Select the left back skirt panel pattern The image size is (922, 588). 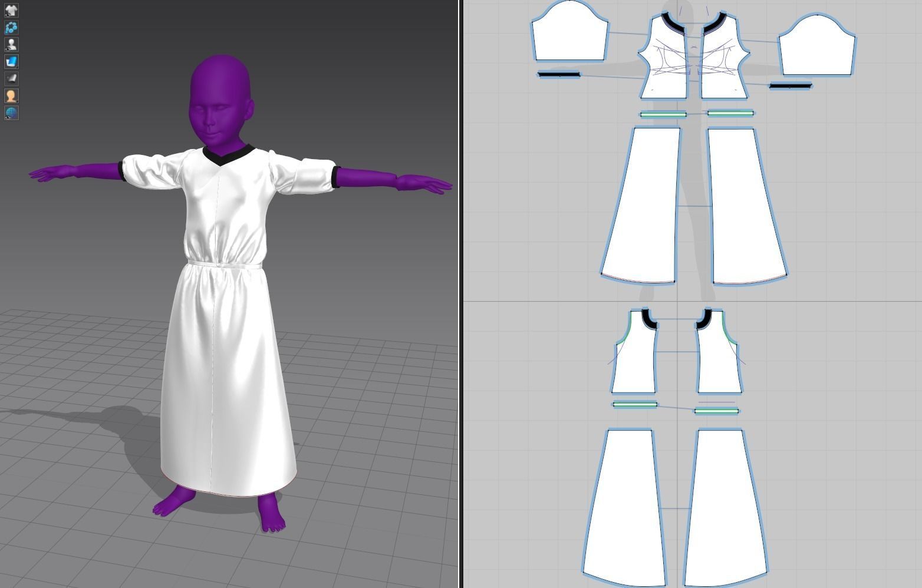click(x=625, y=507)
